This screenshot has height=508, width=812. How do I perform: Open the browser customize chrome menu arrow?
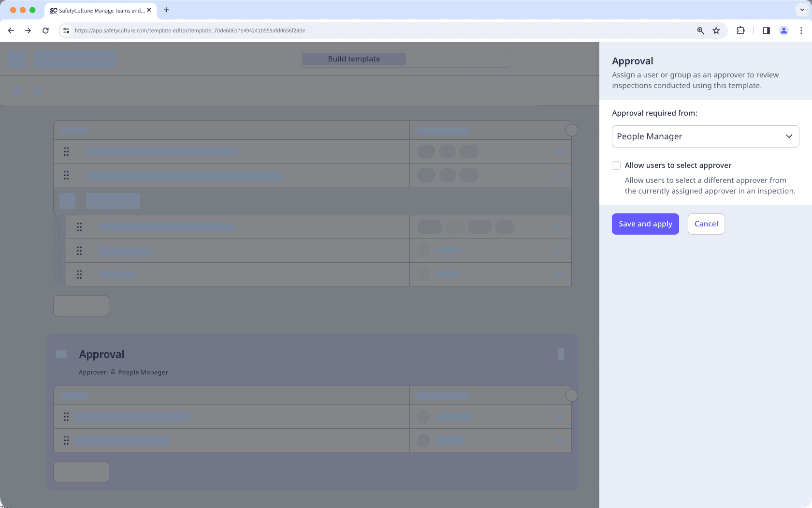[801, 10]
